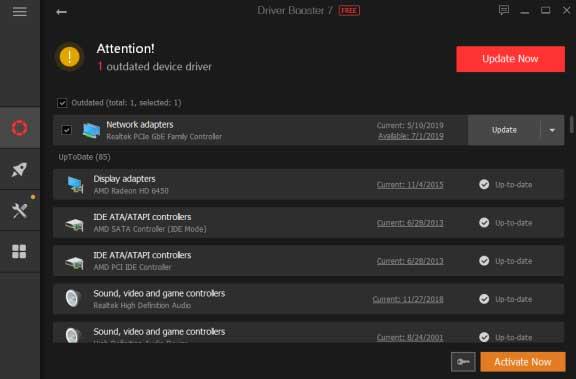Click the up-to-date checkmark for Realtek Audio
This screenshot has width=576, height=379.
tap(484, 299)
